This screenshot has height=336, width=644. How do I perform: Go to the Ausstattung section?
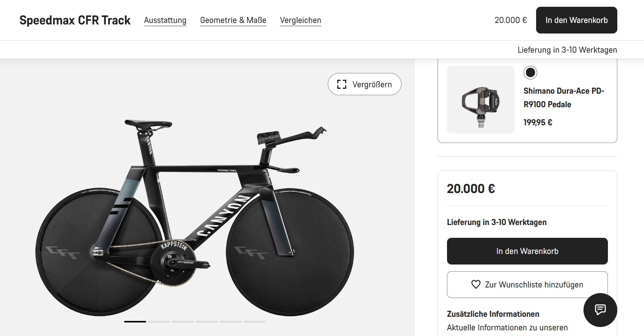[165, 20]
